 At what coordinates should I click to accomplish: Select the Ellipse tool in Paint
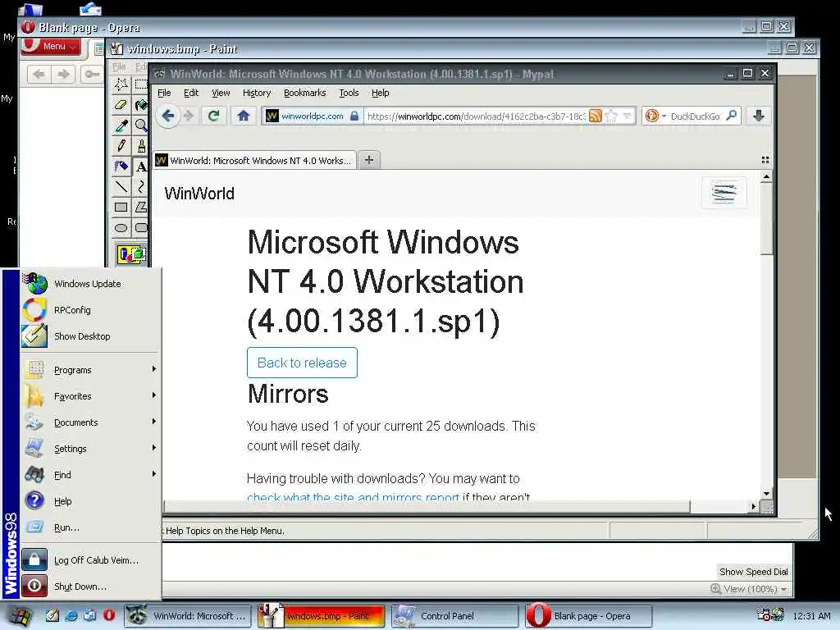click(121, 228)
